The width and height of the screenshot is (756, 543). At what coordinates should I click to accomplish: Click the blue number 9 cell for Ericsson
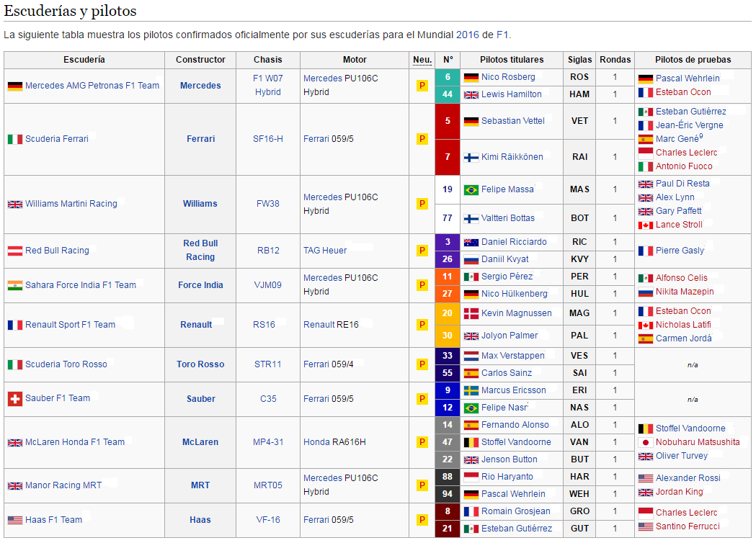point(448,390)
